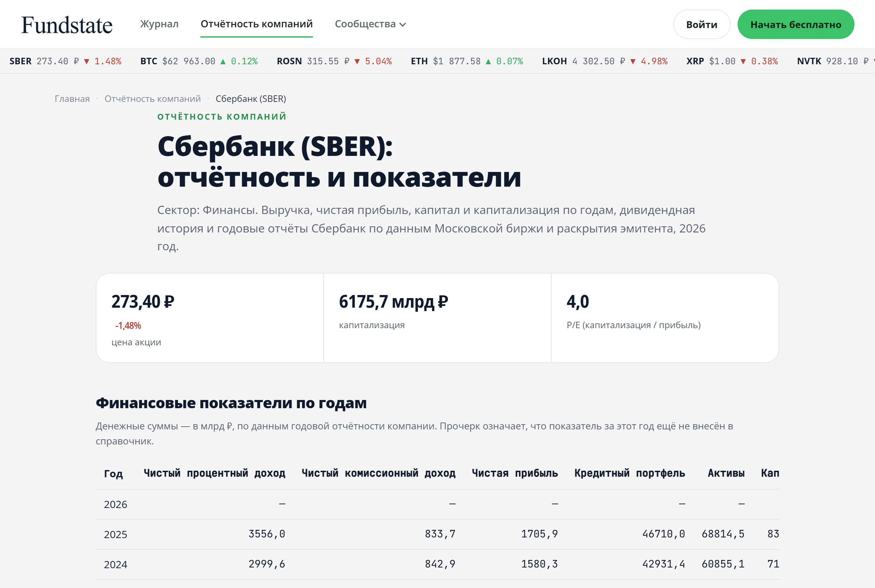Expand the Сообщества dropdown menu
Image resolution: width=875 pixels, height=588 pixels.
tap(371, 24)
